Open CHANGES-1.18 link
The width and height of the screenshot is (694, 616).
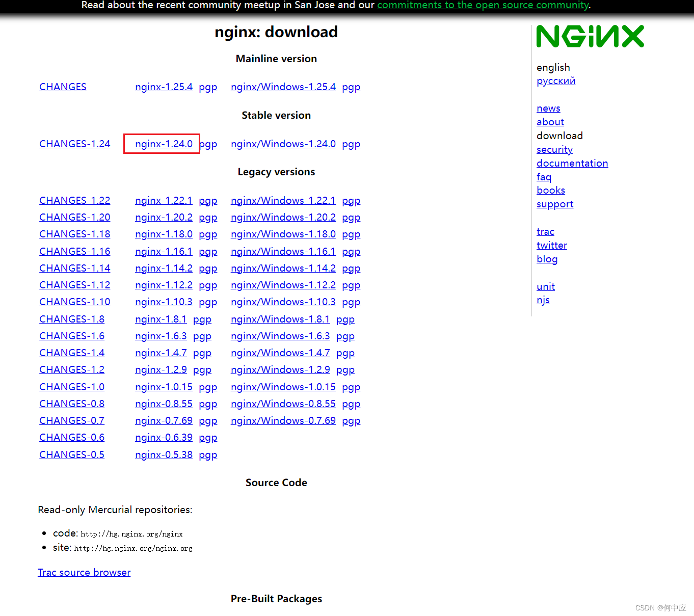click(x=75, y=234)
